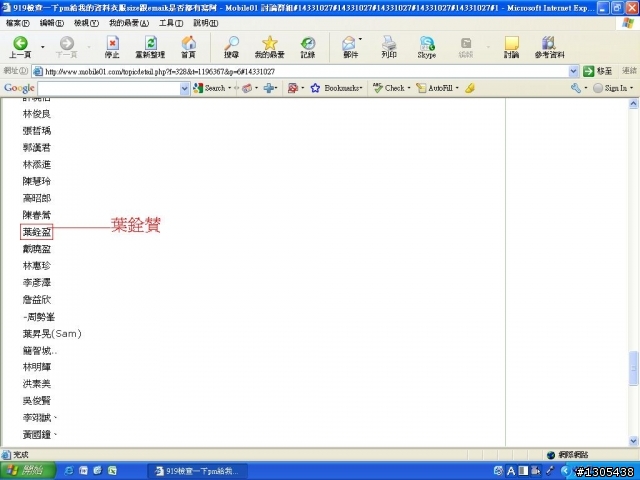Click the scrollbar down arrow
This screenshot has width=640, height=480.
(x=633, y=441)
